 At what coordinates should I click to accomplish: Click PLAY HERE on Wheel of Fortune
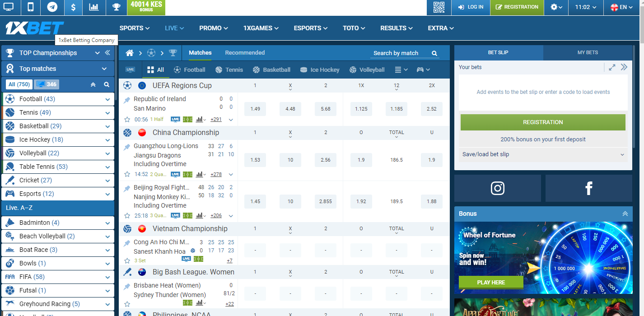pyautogui.click(x=491, y=282)
